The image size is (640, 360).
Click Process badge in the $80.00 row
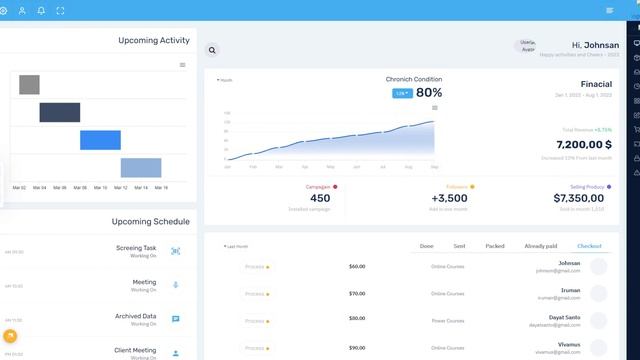point(257,321)
